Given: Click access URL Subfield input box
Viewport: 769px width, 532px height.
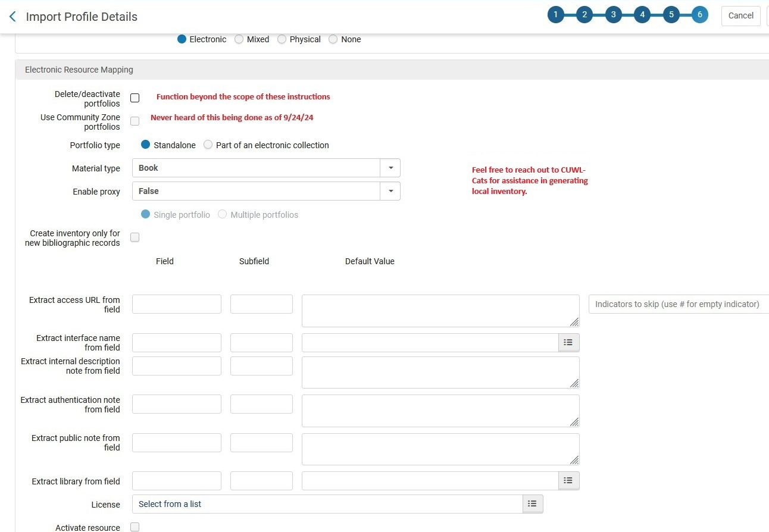Looking at the screenshot, I should coord(261,304).
